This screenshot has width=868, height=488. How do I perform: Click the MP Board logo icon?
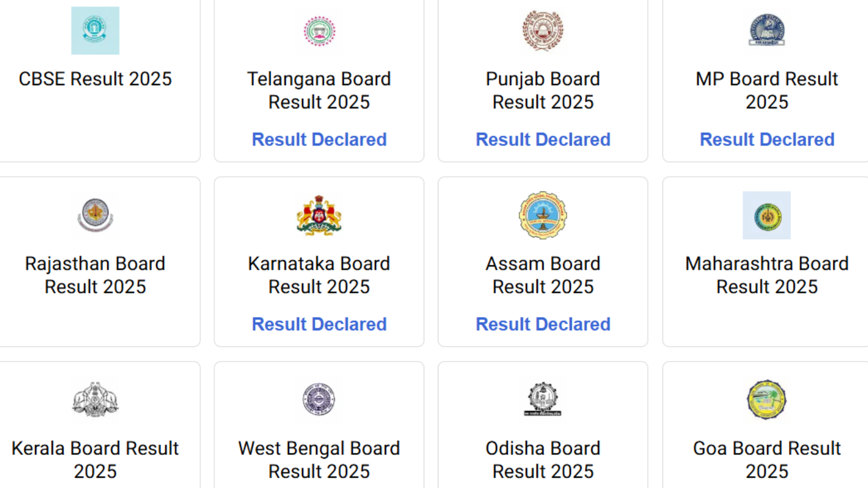[x=767, y=30]
